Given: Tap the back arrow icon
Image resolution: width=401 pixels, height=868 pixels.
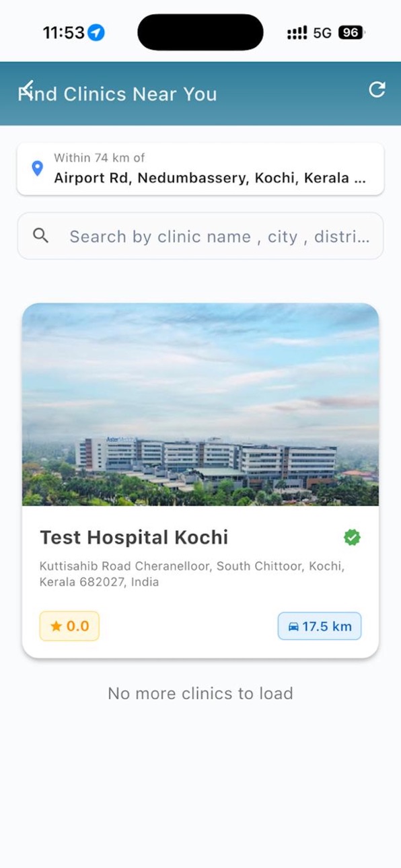Looking at the screenshot, I should [26, 87].
